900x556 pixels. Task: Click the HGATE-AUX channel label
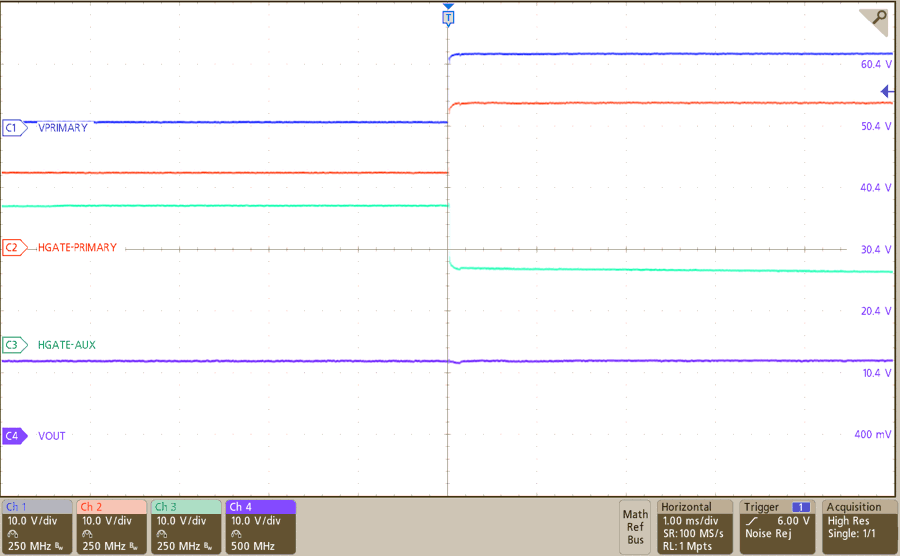point(66,345)
